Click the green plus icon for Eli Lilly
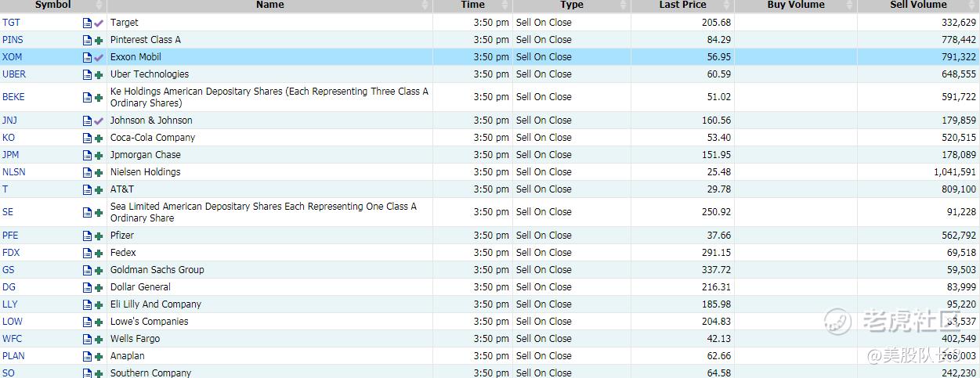 [x=99, y=304]
